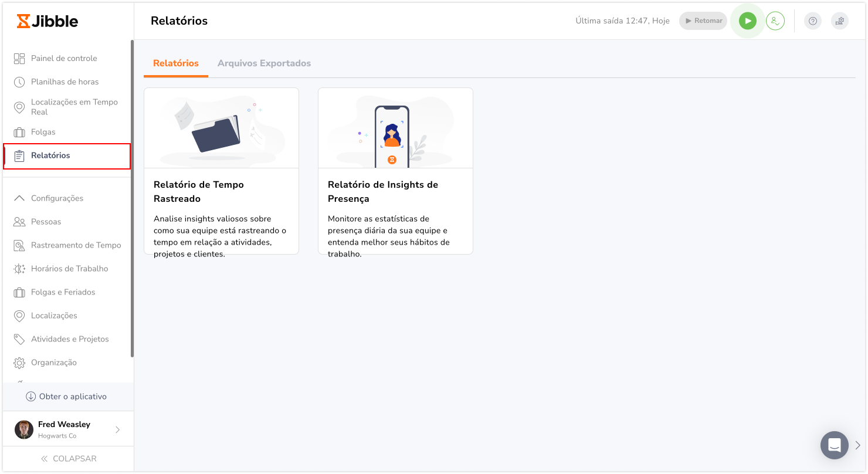
Task: Switch to the Arquivos Exportados tab
Action: pyautogui.click(x=264, y=63)
